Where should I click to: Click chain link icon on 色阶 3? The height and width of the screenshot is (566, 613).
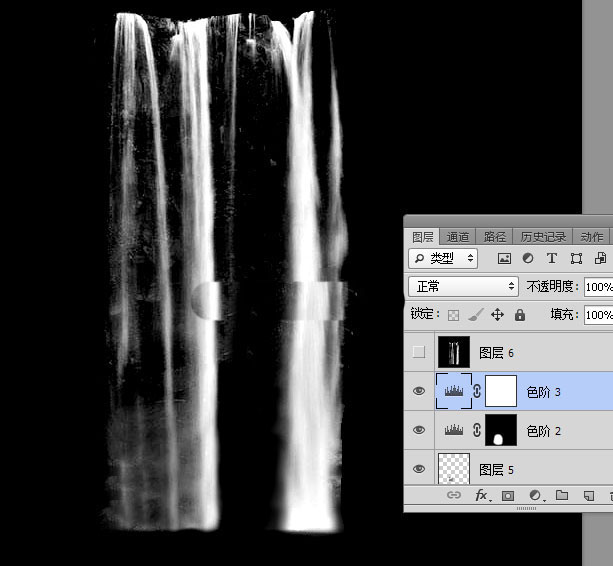[x=477, y=391]
